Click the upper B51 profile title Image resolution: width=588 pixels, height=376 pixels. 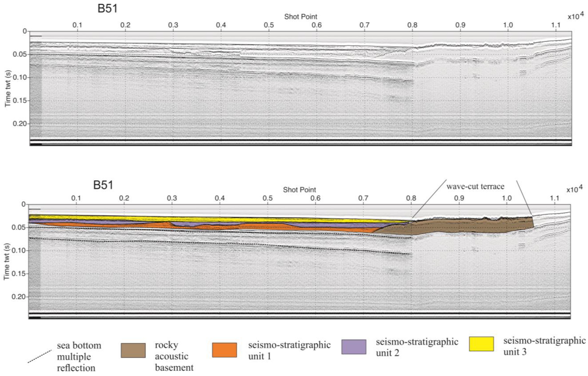click(107, 9)
